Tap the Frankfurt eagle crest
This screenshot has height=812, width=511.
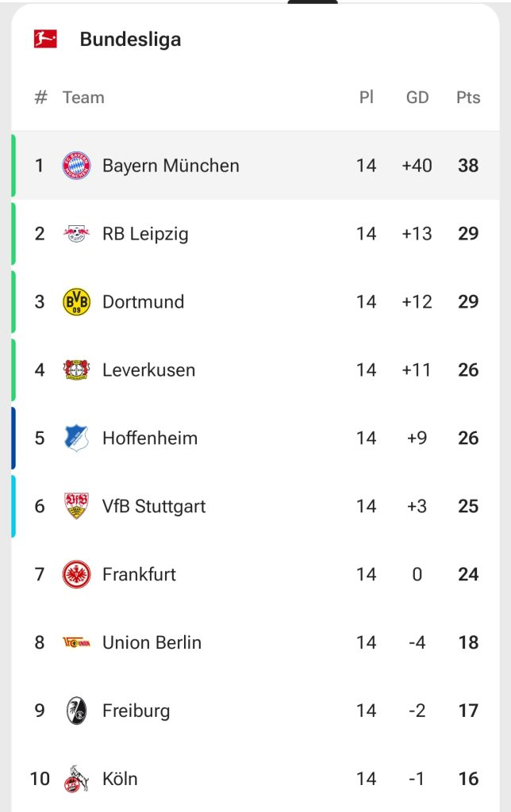(76, 574)
